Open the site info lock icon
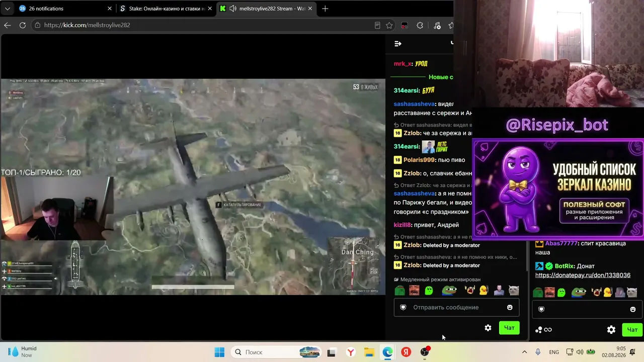The width and height of the screenshot is (644, 362). 37,25
